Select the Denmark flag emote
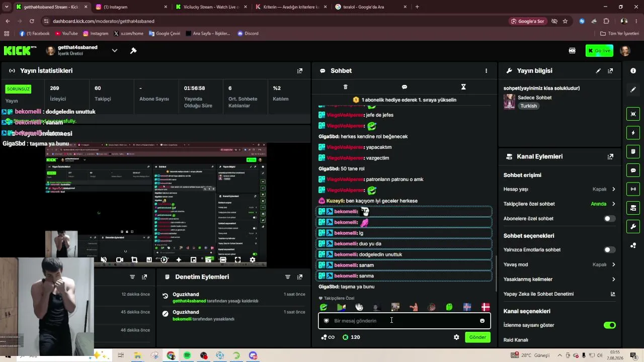Image resolution: width=644 pixels, height=362 pixels. tap(486, 307)
